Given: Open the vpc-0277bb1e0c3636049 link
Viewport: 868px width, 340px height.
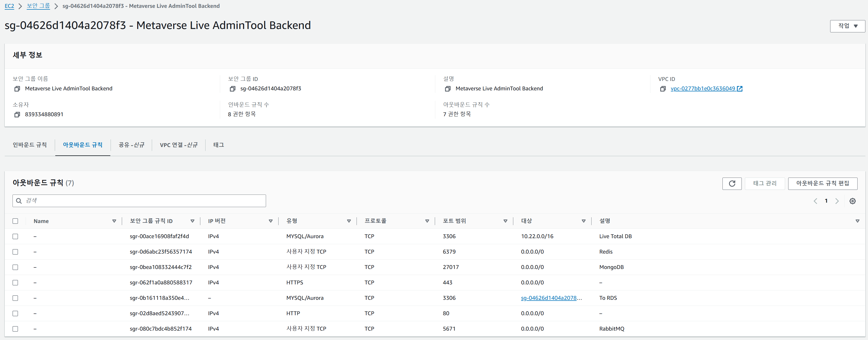Looking at the screenshot, I should tap(703, 89).
